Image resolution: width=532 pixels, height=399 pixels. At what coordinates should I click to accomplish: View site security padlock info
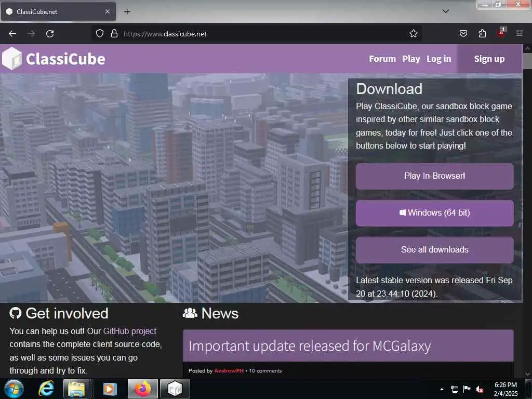(114, 34)
